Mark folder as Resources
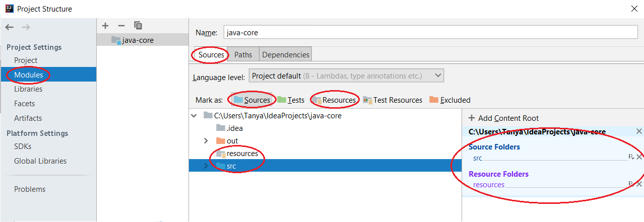The height and width of the screenshot is (222, 644). 335,100
